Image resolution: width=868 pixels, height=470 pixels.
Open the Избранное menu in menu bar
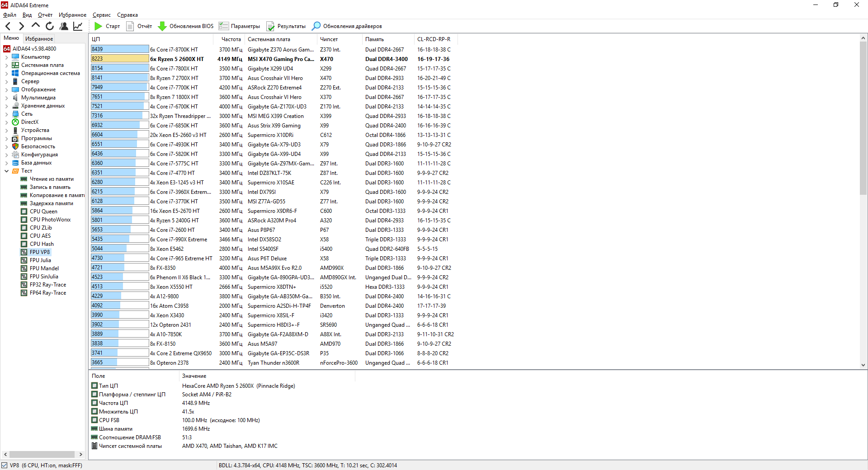pos(72,15)
